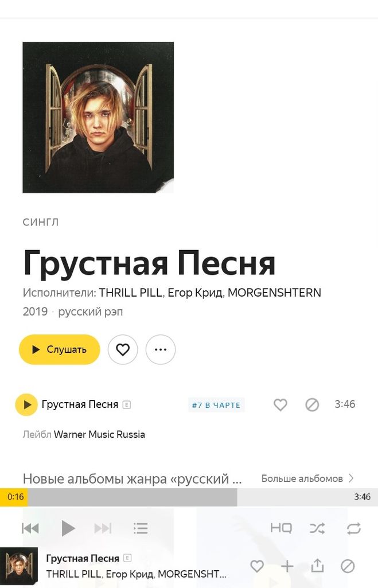Toggle shuffle playback mode
Screen dimensions: 378x588
coord(317,528)
